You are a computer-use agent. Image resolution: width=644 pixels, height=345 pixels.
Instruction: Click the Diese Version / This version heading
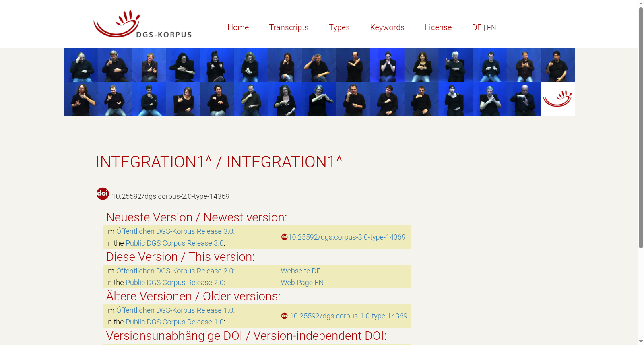click(180, 257)
